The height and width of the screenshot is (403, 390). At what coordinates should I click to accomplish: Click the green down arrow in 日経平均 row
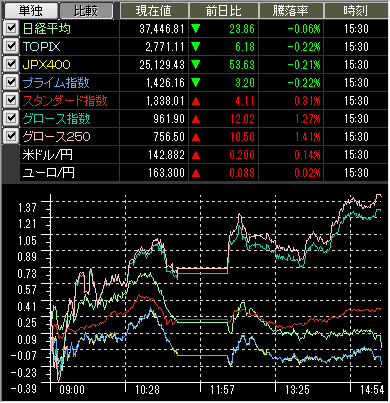(x=196, y=29)
